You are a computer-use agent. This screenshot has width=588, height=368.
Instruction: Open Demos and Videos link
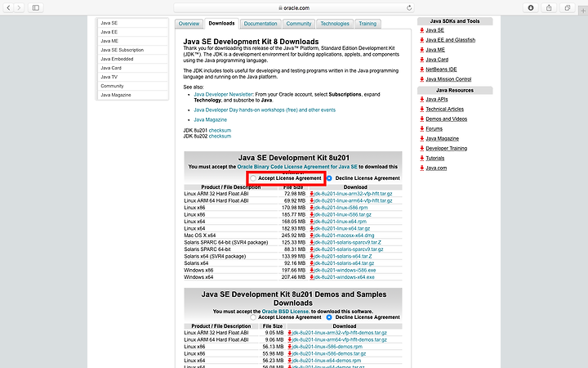[446, 119]
